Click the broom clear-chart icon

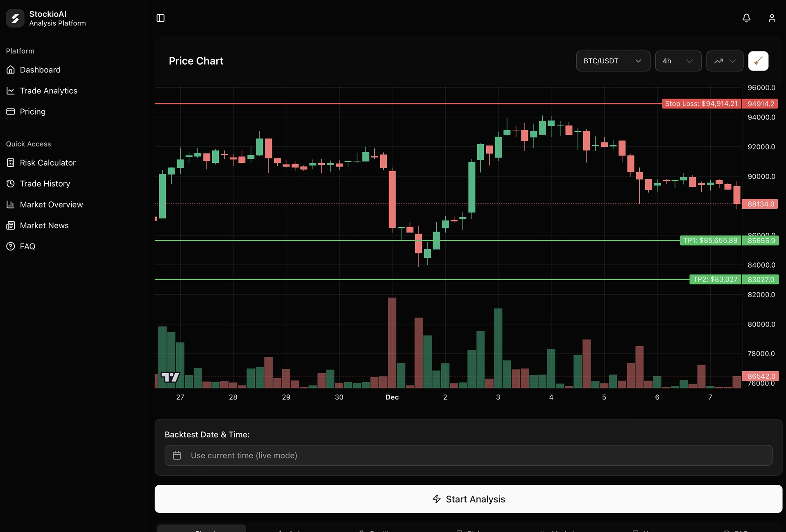click(758, 61)
